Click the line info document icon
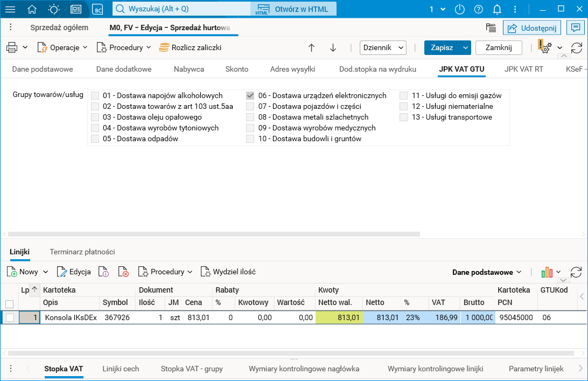 pos(103,272)
